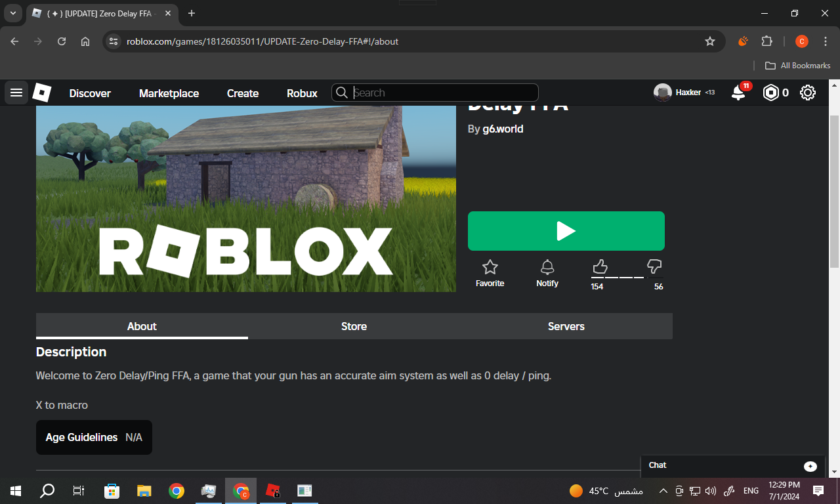The width and height of the screenshot is (840, 504).
Task: Open the Robux page
Action: click(x=302, y=93)
